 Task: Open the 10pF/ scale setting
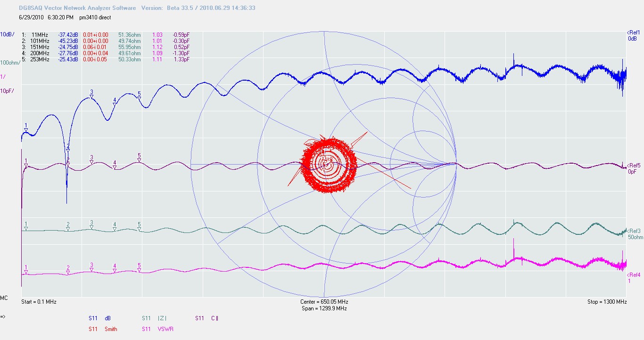click(x=7, y=91)
